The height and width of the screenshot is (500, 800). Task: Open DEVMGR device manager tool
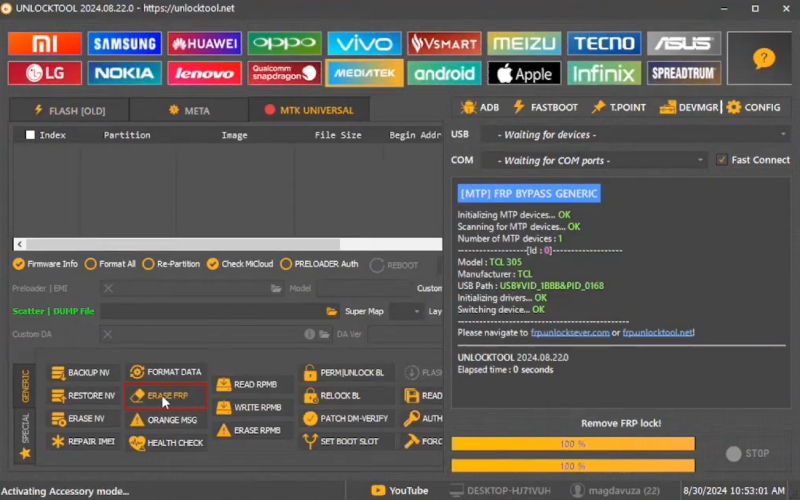689,107
